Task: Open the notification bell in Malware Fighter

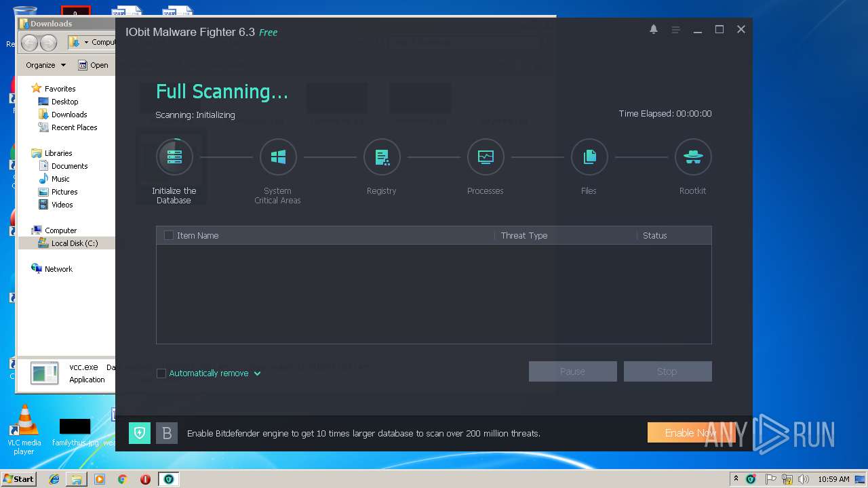Action: [654, 30]
